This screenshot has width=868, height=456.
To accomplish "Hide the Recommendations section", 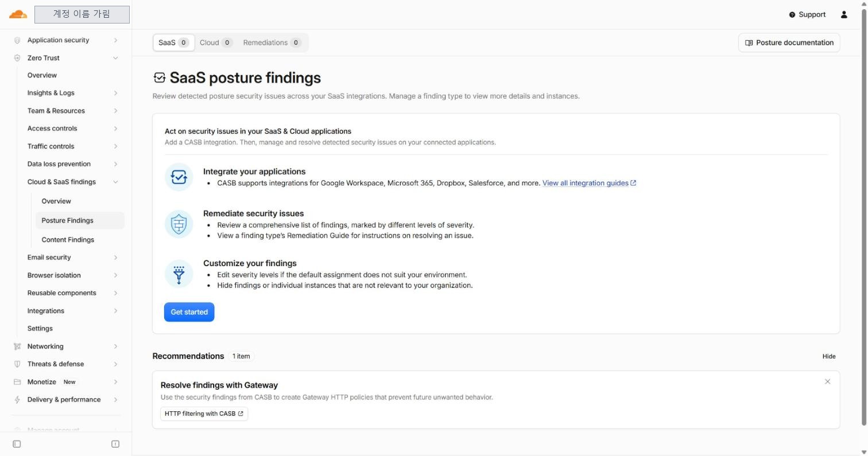I will (828, 356).
